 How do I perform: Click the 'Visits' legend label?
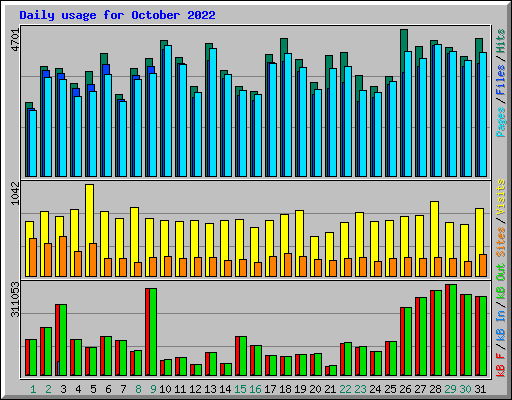501,197
